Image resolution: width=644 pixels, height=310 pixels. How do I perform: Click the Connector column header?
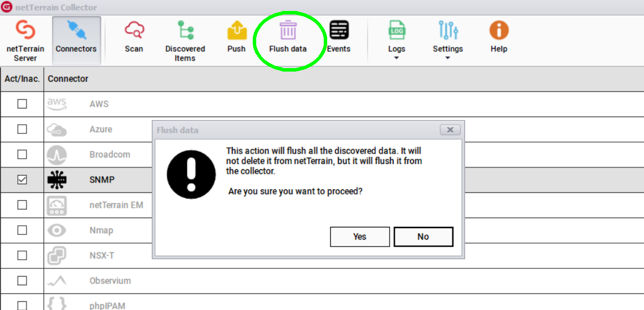tap(68, 79)
